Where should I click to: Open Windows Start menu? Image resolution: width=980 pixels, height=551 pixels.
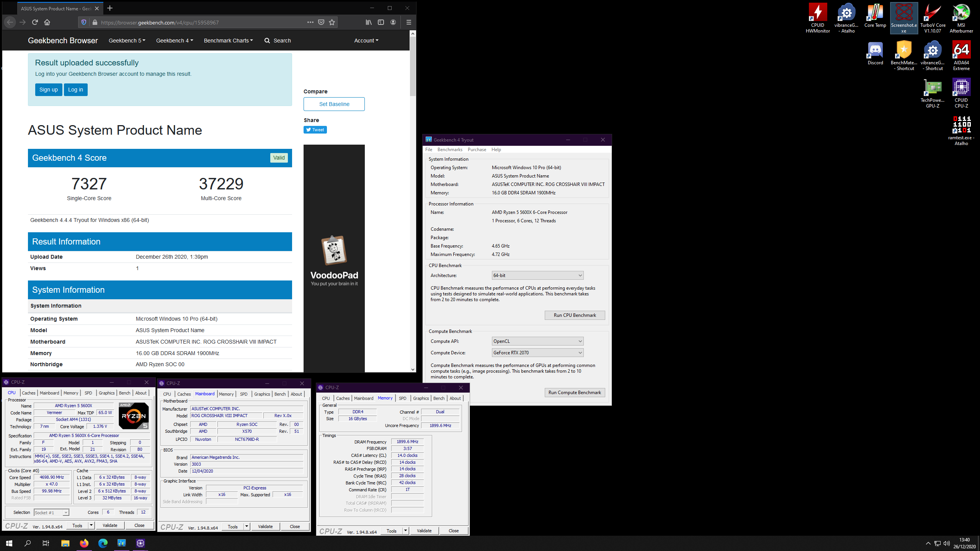tap(9, 543)
